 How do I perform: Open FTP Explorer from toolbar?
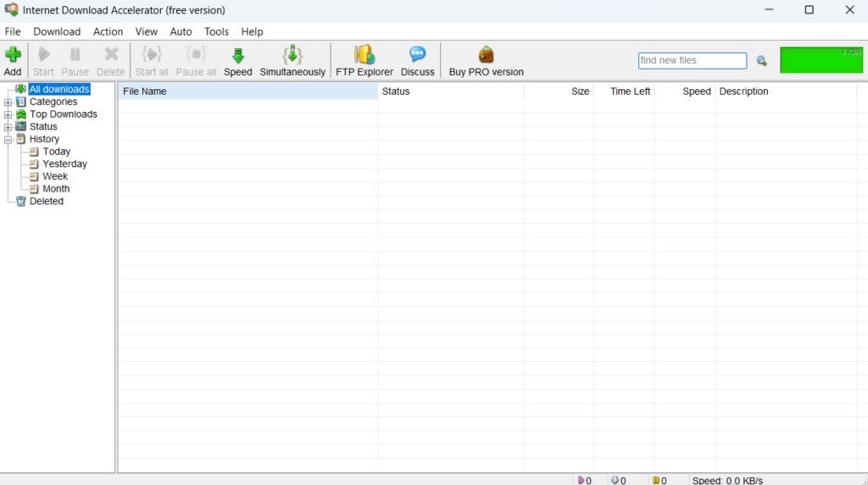(x=364, y=56)
